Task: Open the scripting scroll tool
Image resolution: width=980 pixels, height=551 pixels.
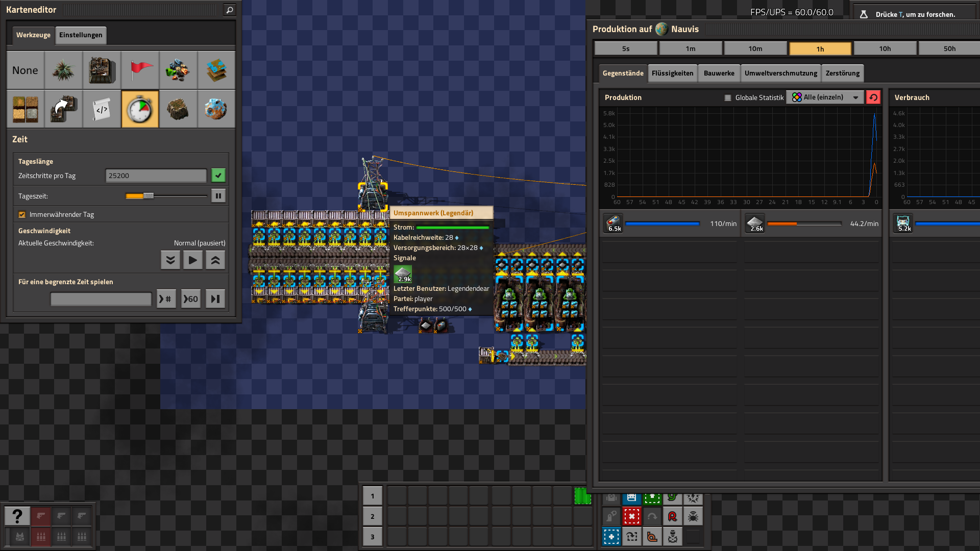Action: click(102, 109)
